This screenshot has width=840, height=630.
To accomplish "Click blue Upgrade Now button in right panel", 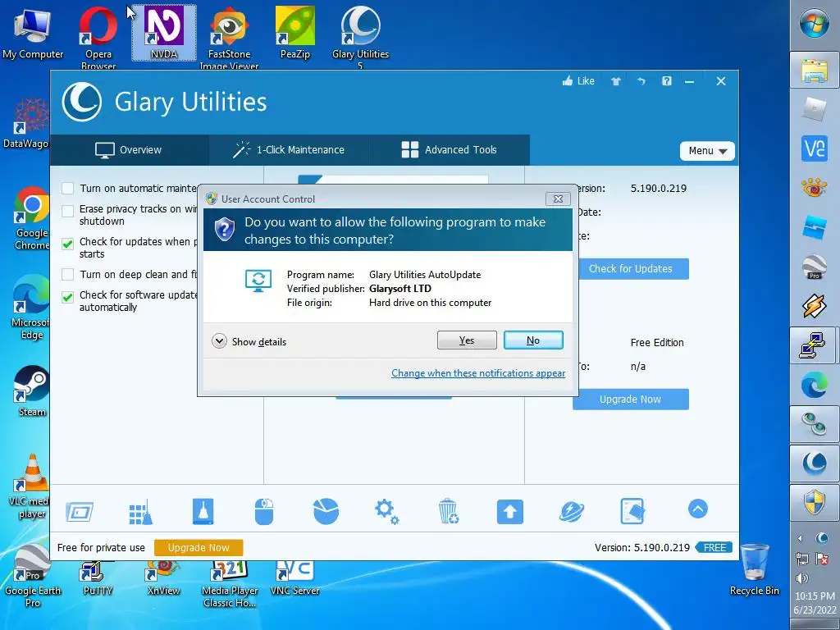I will click(x=631, y=399).
